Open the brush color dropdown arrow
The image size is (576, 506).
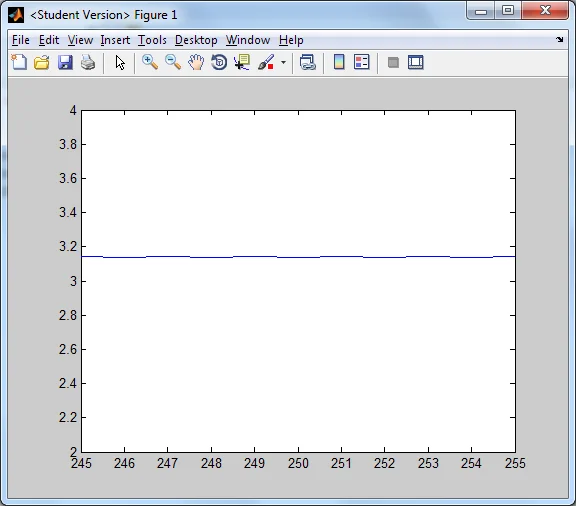pos(283,62)
